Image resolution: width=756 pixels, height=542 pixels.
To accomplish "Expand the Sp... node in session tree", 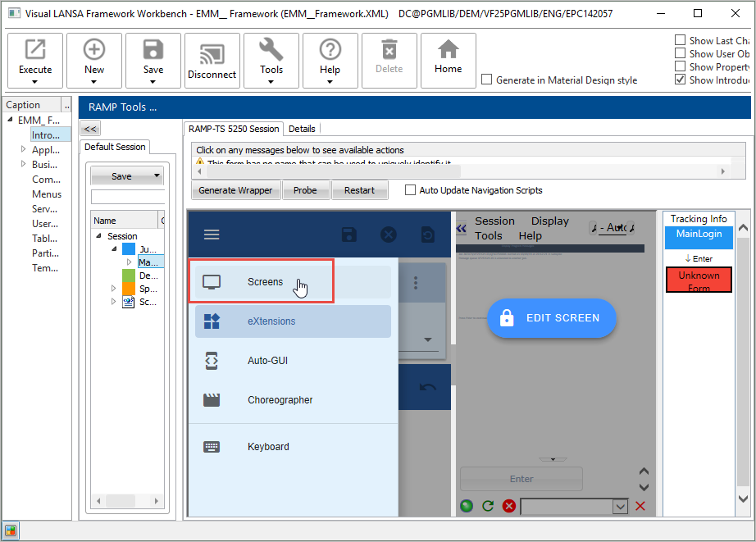I will click(x=114, y=289).
